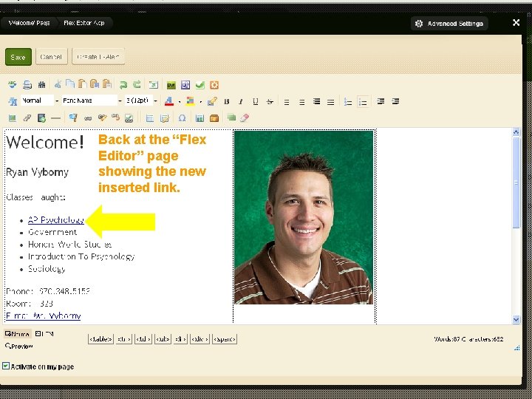Toggle Activate on my page checkbox
The height and width of the screenshot is (399, 532).
coord(6,366)
